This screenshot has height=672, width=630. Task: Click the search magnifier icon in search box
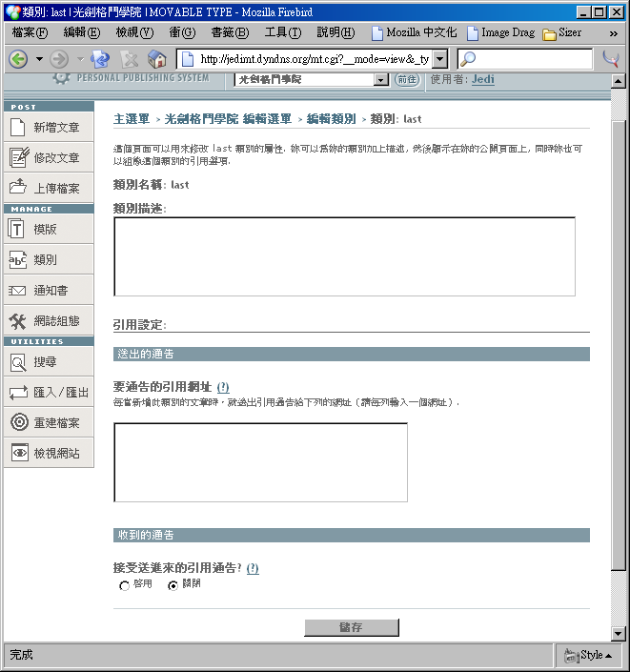[468, 59]
